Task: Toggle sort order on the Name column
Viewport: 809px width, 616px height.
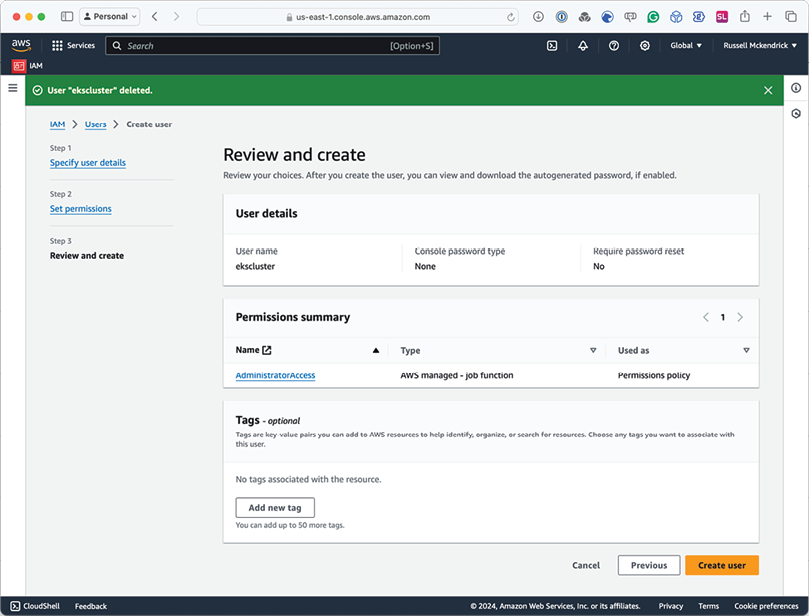Action: (x=374, y=350)
